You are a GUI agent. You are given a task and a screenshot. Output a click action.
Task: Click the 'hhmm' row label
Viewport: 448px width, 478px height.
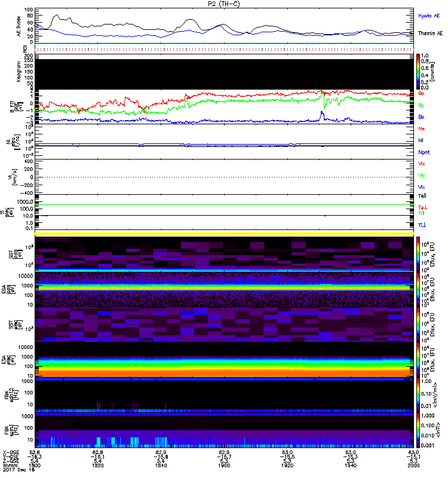10,465
